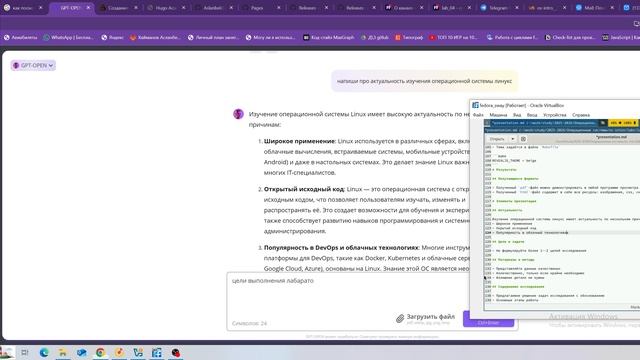Click the paperclip Загрузить файл icon

click(400, 318)
